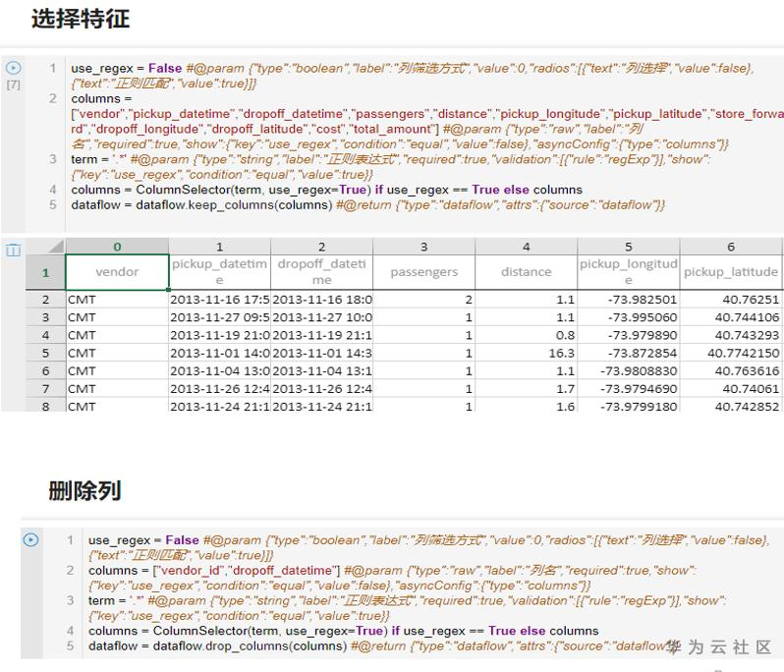
Task: Place cursor on the keep_columns code line
Action: (368, 205)
